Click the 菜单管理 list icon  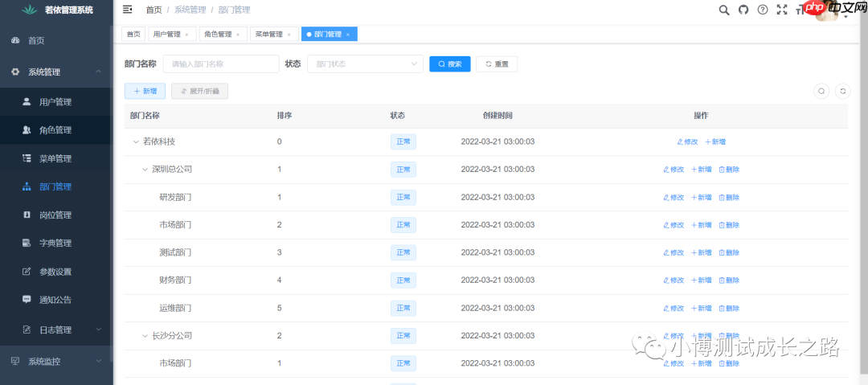pyautogui.click(x=27, y=158)
